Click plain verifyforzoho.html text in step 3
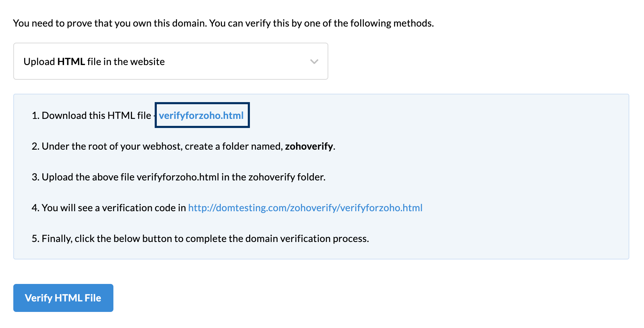 (x=178, y=177)
